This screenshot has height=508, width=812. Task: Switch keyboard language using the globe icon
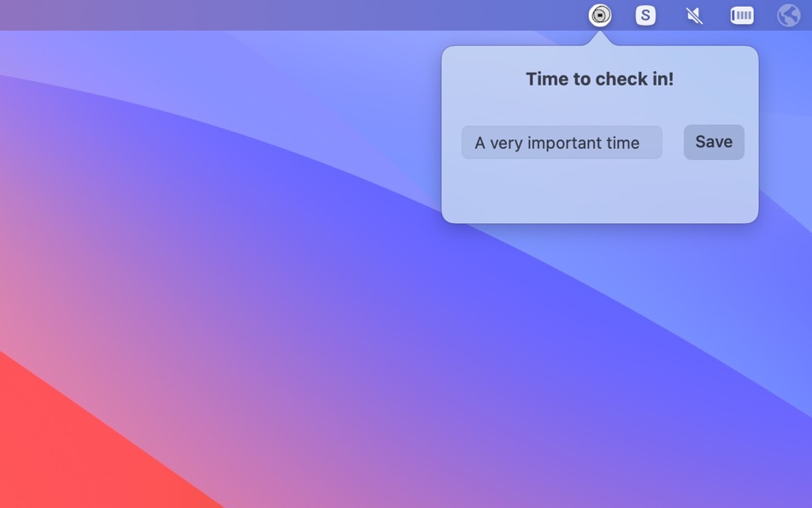coord(788,15)
